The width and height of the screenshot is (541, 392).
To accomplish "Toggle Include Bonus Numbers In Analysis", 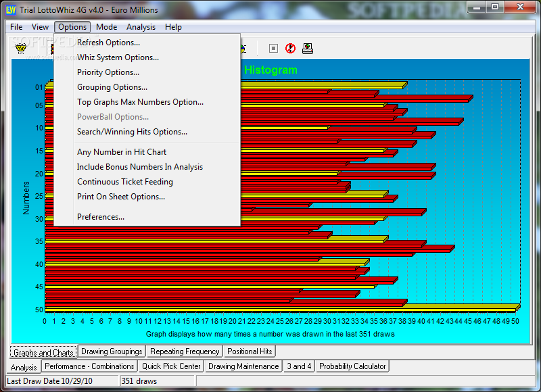I will point(147,167).
